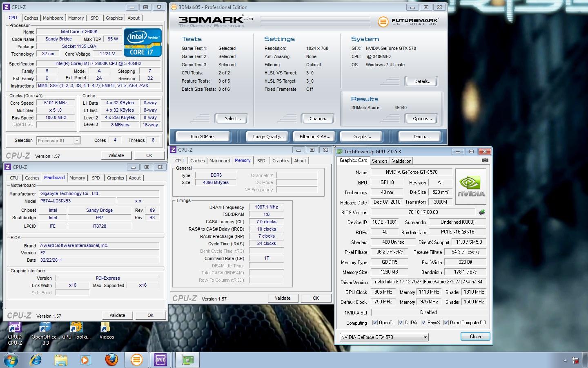Click the Futuremark logo in 3DMark05
This screenshot has height=368, width=588.
pyautogui.click(x=408, y=21)
